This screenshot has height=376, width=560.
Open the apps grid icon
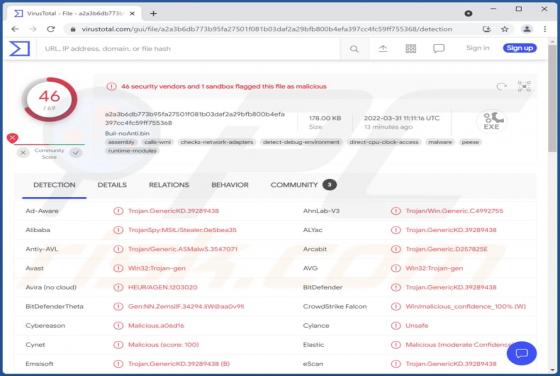click(x=411, y=48)
